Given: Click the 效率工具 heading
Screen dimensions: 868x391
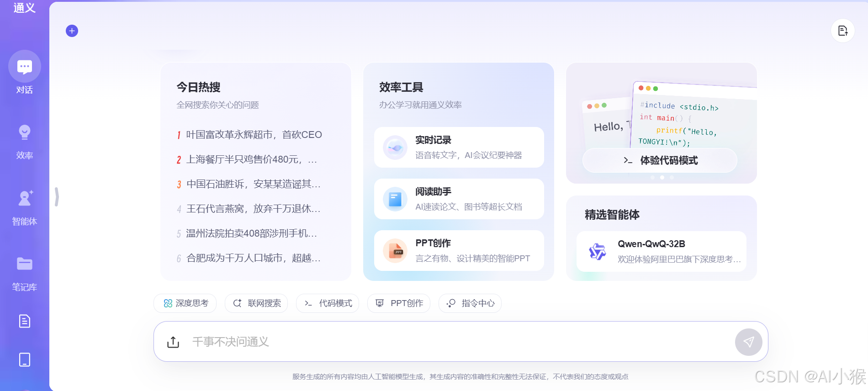Looking at the screenshot, I should [x=401, y=87].
